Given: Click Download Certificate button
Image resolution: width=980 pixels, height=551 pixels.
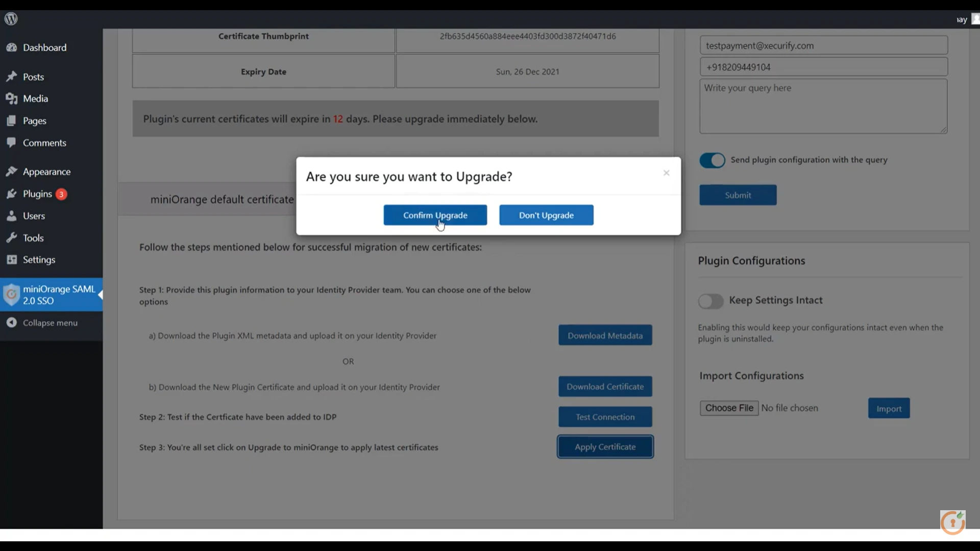Looking at the screenshot, I should [605, 386].
